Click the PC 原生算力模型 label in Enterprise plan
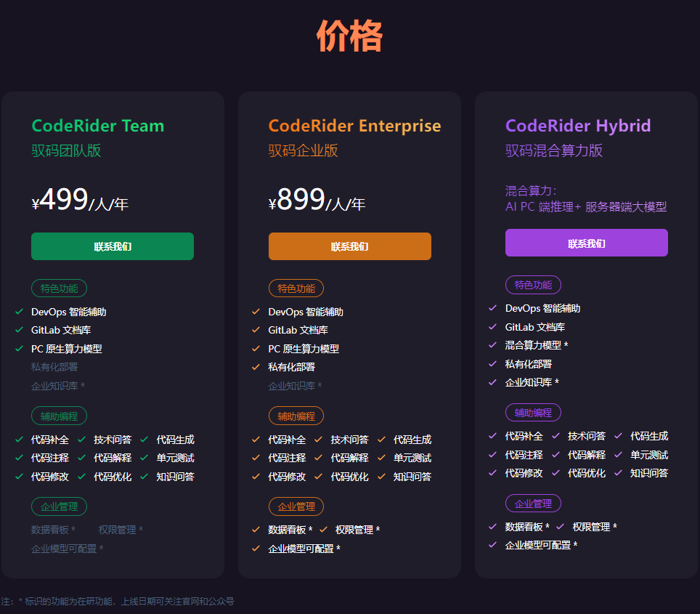 [304, 349]
